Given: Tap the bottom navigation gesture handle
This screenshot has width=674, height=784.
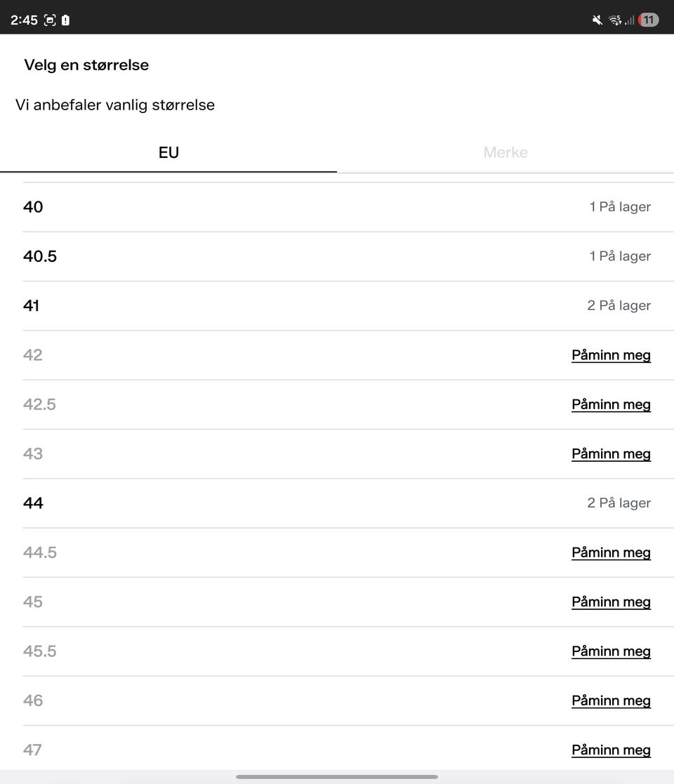Looking at the screenshot, I should pos(337,777).
